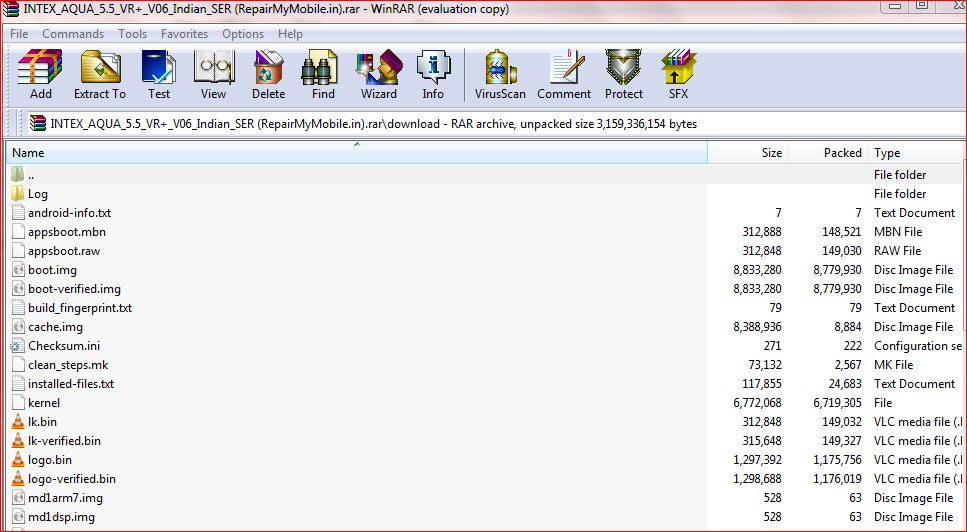Screen dimensions: 967x532
Task: Select appsboot.raw in the list
Action: [64, 251]
